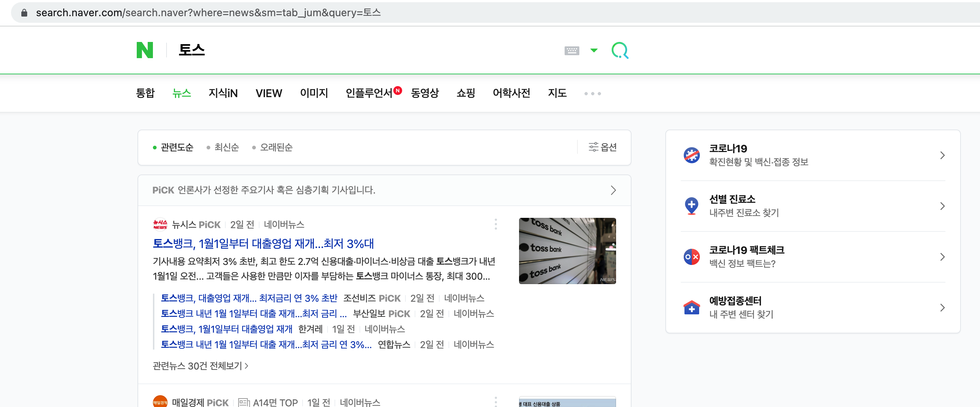
Task: Click the 예방접종센터 house icon
Action: point(691,308)
